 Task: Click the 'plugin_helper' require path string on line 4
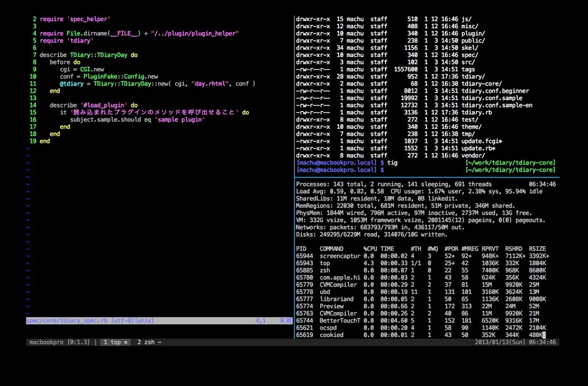coord(195,33)
